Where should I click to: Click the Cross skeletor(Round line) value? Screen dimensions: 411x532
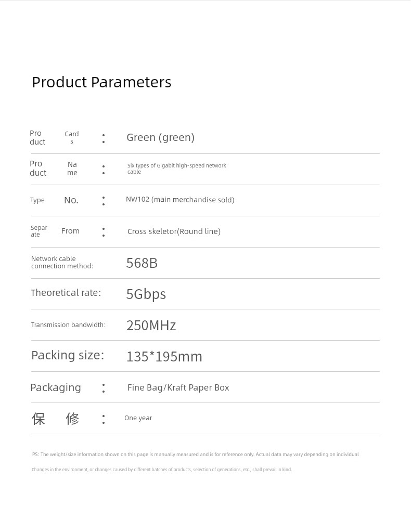tap(174, 231)
